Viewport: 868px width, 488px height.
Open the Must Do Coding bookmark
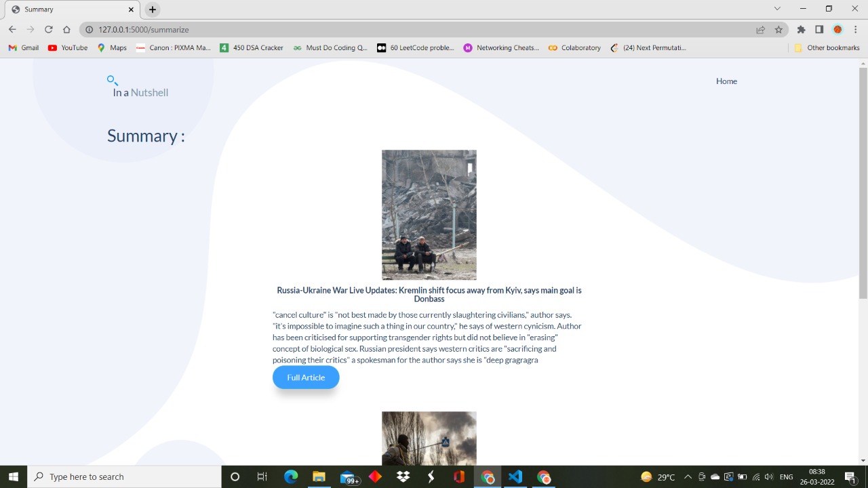(330, 47)
